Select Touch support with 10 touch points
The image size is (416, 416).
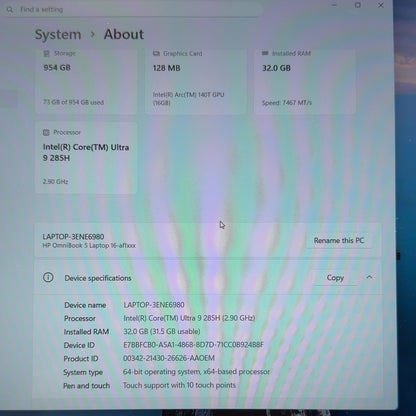coord(179,385)
